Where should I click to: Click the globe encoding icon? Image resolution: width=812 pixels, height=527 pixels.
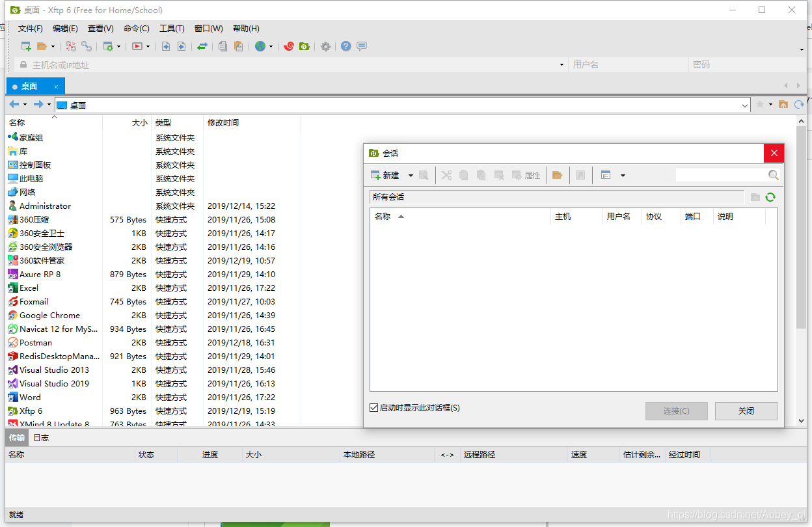[x=260, y=46]
